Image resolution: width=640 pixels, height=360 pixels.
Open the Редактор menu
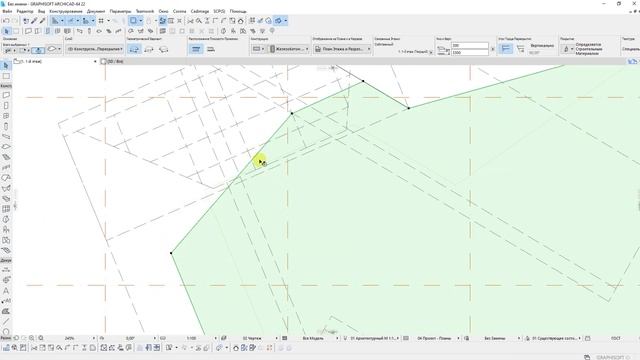25,11
